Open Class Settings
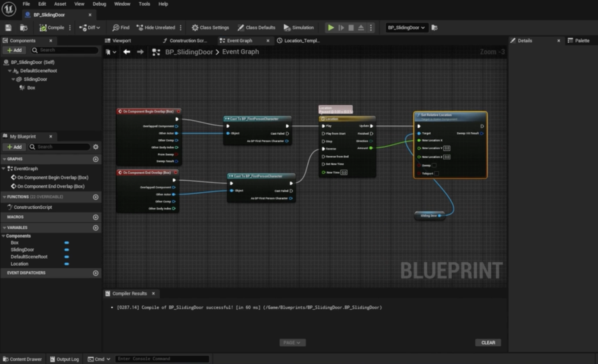 [x=210, y=27]
